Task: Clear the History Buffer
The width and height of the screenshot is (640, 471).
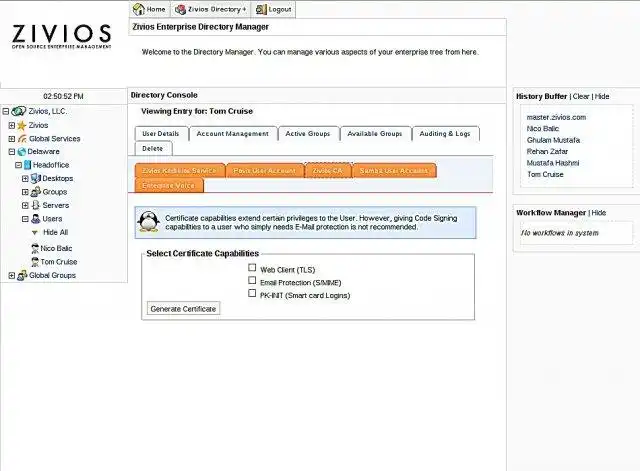Action: [x=581, y=96]
